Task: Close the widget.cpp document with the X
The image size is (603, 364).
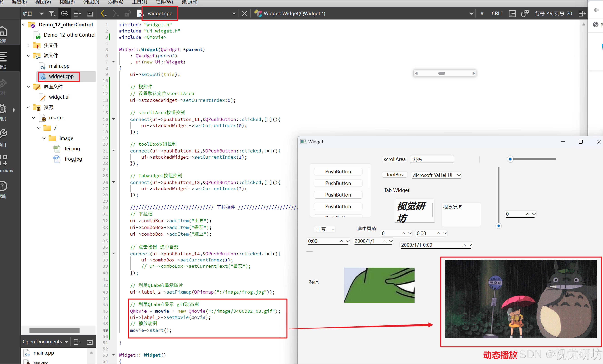Action: click(244, 13)
